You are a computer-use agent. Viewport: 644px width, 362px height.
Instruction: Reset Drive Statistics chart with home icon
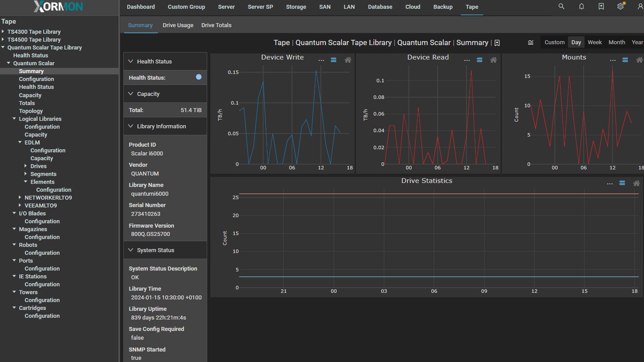pos(637,183)
